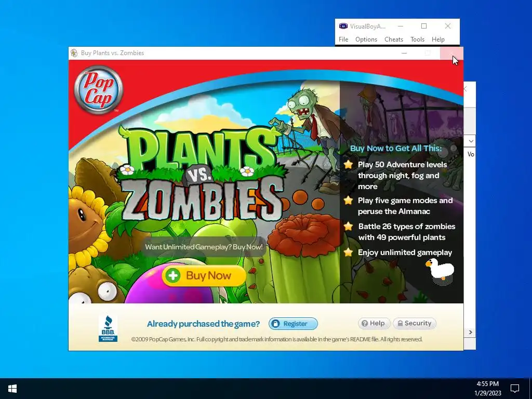
Task: Close the background window behind purchase dialog
Action: (x=466, y=89)
